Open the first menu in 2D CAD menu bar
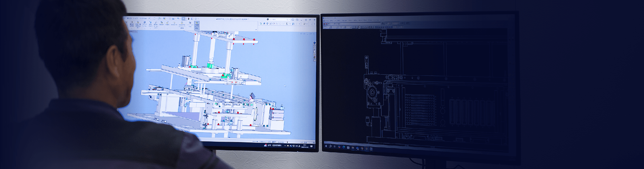Screen dimensions: 644x169 pos(326,21)
